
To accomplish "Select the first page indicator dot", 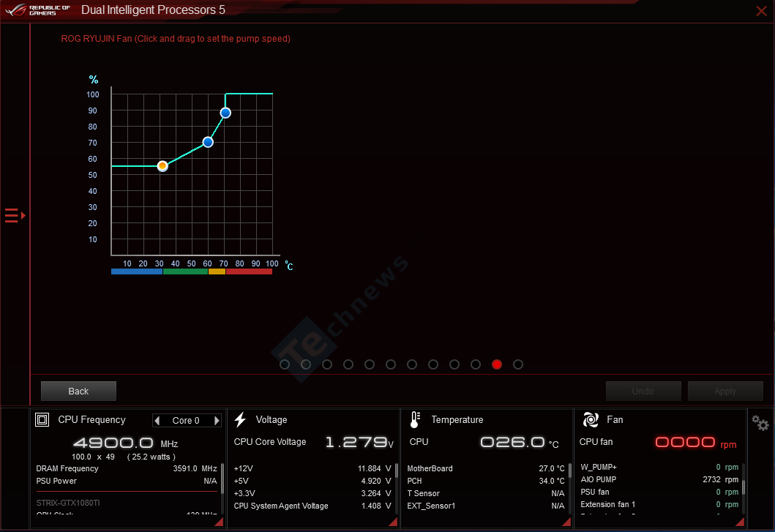I will click(285, 364).
